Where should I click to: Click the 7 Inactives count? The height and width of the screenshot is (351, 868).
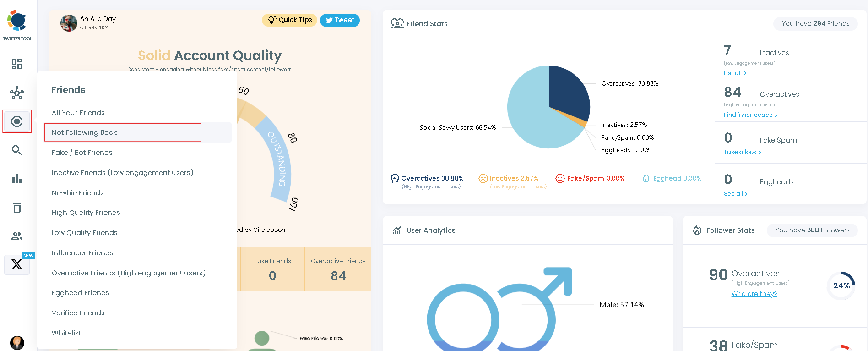coord(727,50)
